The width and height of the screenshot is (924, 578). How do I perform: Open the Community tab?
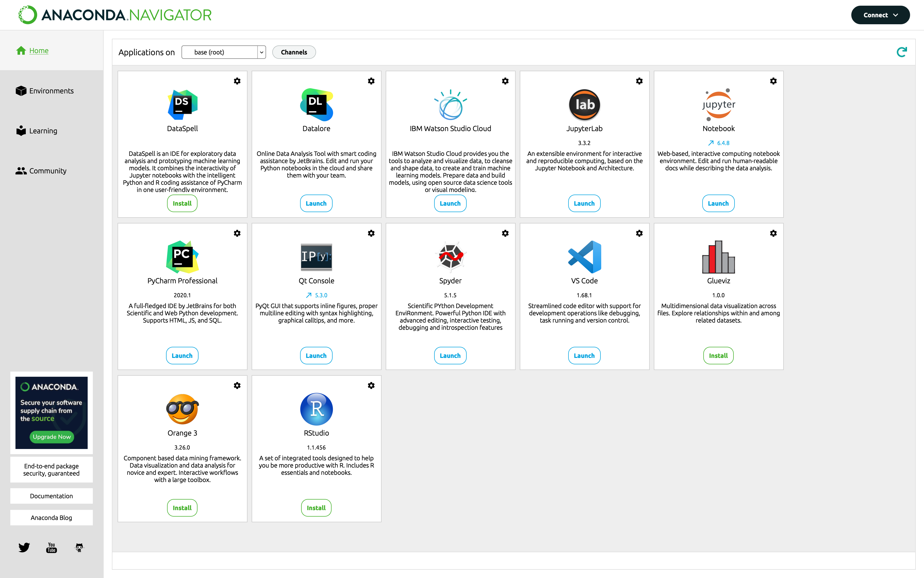[41, 171]
